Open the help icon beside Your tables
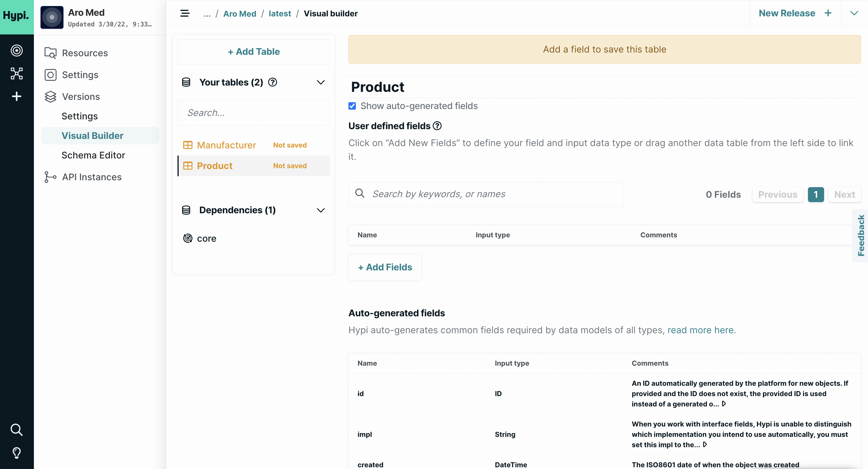The image size is (868, 469). (273, 82)
